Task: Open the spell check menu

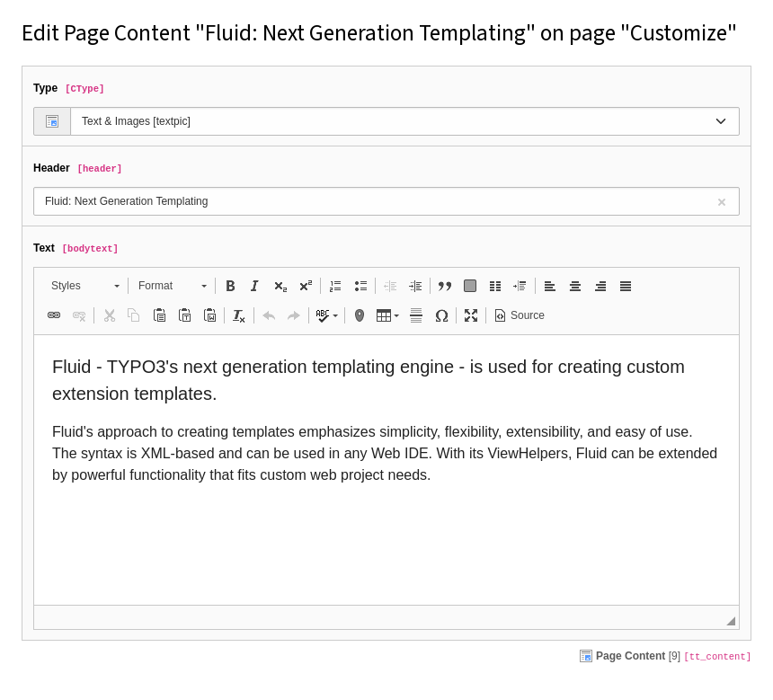Action: point(327,315)
